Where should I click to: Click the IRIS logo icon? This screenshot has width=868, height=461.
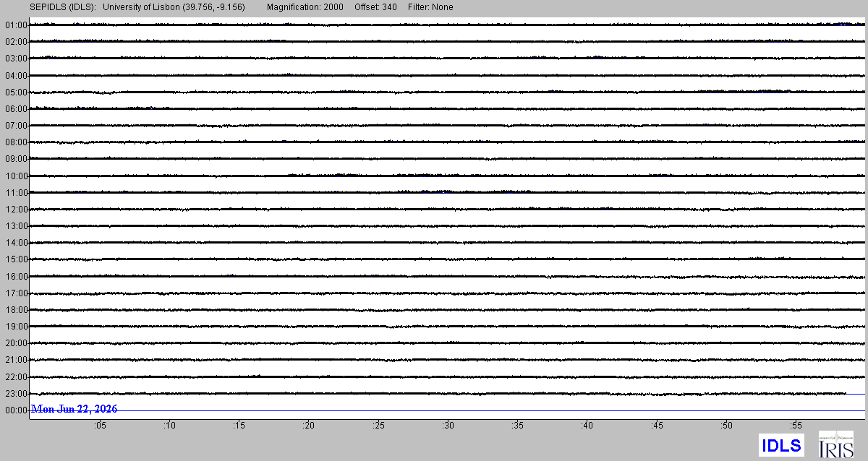tap(835, 444)
